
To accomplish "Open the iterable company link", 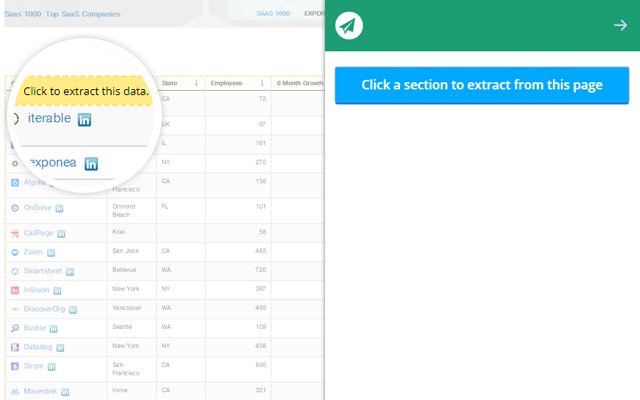I will click(x=49, y=118).
